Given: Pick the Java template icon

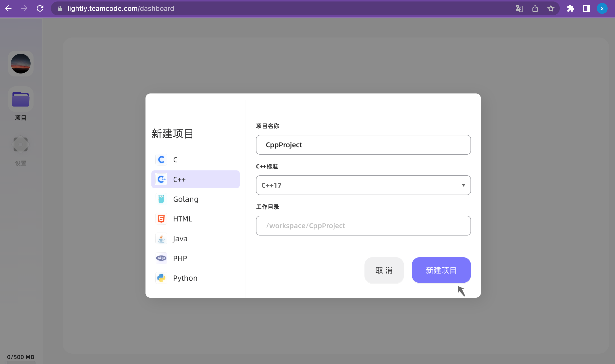Looking at the screenshot, I should (x=161, y=238).
